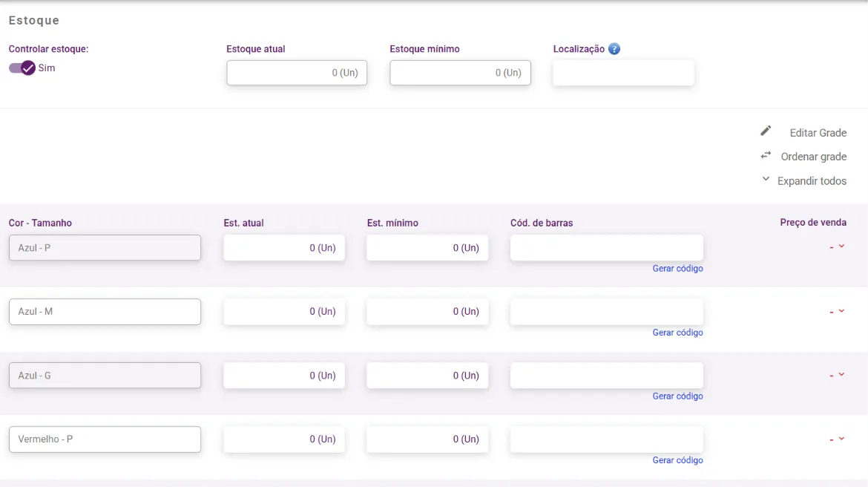
Task: Click the Ordenar grade swap arrows icon
Action: pos(766,155)
